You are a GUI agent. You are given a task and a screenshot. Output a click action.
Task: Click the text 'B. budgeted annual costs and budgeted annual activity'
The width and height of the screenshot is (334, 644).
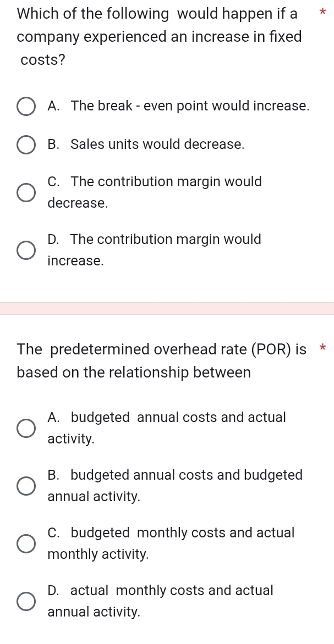pos(175,485)
